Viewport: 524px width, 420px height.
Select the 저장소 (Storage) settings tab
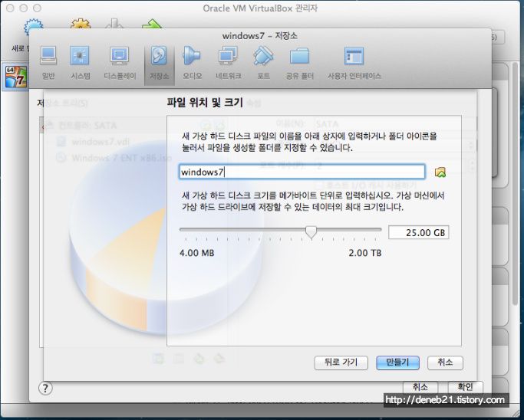(x=159, y=64)
